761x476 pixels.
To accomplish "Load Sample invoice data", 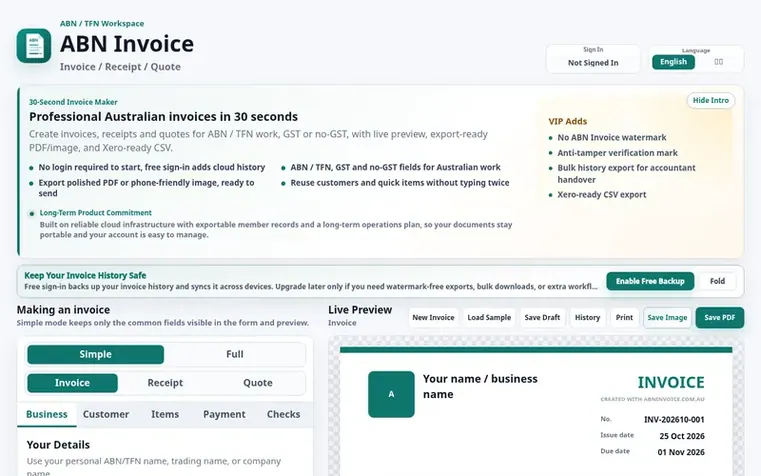I will pyautogui.click(x=489, y=317).
